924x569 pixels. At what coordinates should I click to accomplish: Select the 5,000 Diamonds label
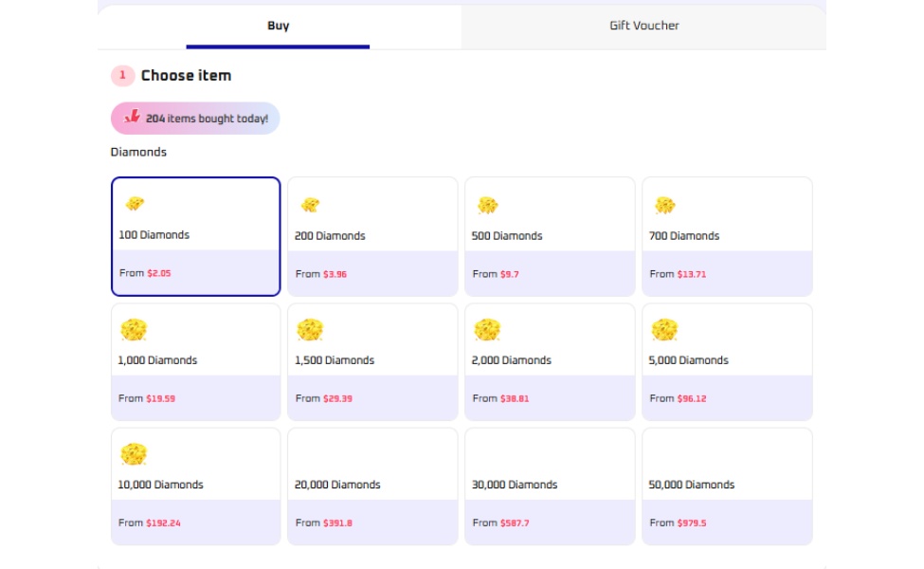688,360
